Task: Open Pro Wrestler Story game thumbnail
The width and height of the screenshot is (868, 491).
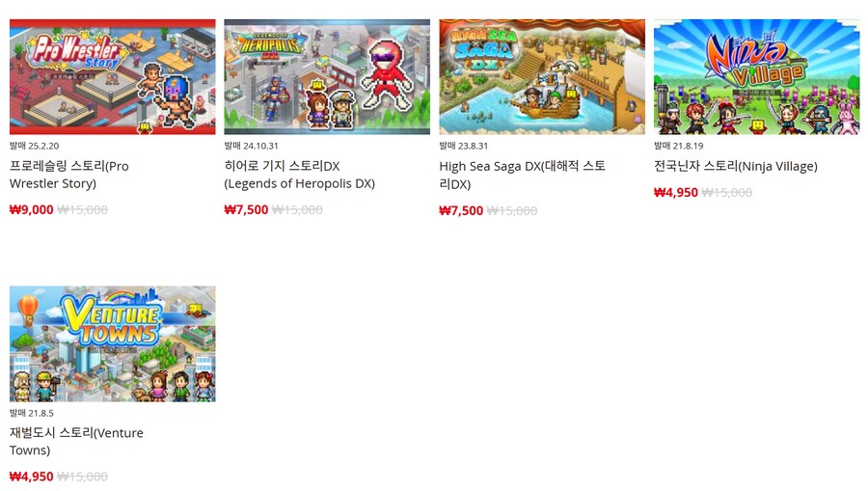Action: coord(113,77)
